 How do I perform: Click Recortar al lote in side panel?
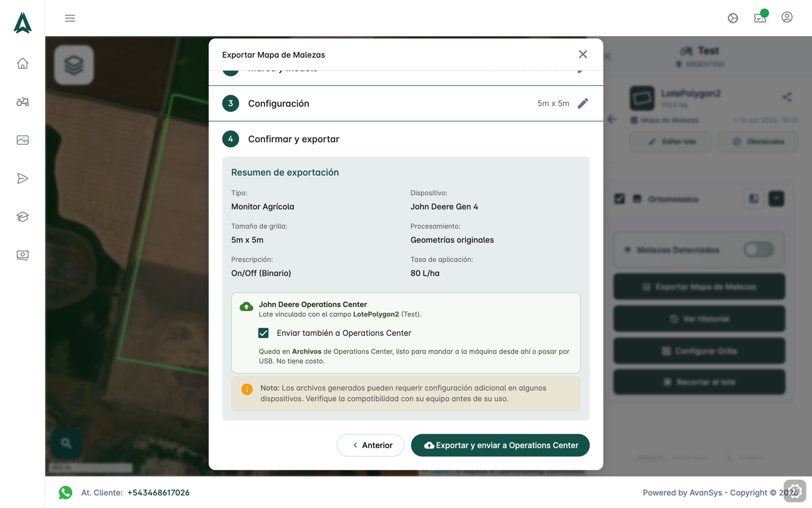(699, 382)
